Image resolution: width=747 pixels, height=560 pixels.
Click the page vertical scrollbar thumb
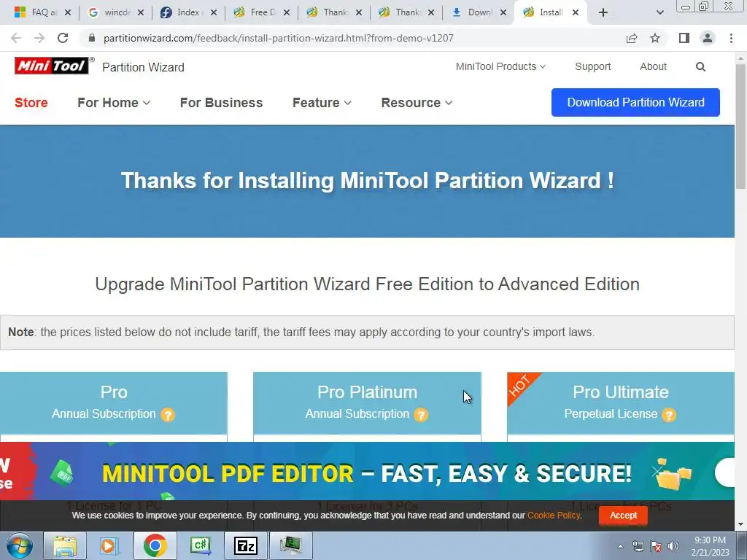click(x=741, y=126)
